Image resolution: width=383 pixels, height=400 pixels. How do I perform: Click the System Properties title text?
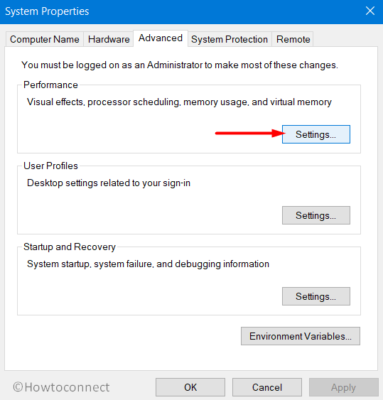(x=47, y=11)
